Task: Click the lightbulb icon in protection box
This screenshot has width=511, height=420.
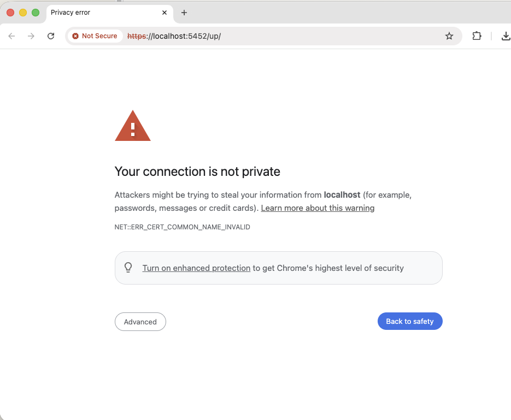Action: 128,268
